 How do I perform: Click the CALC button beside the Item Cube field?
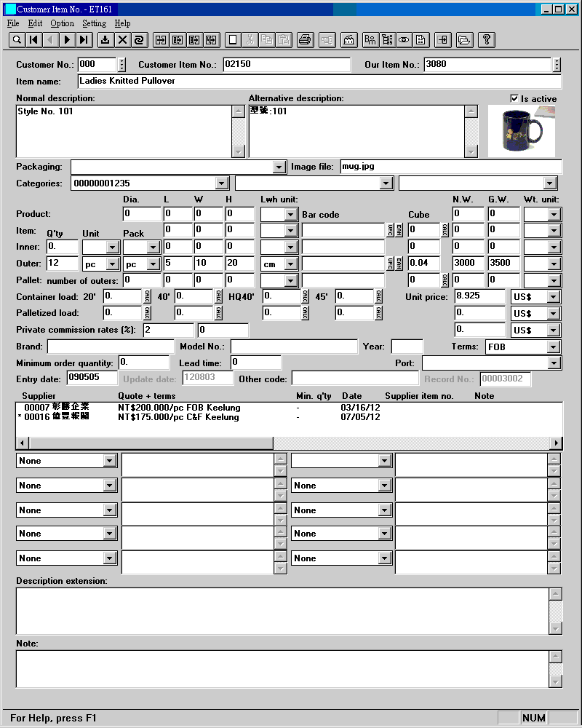[445, 230]
